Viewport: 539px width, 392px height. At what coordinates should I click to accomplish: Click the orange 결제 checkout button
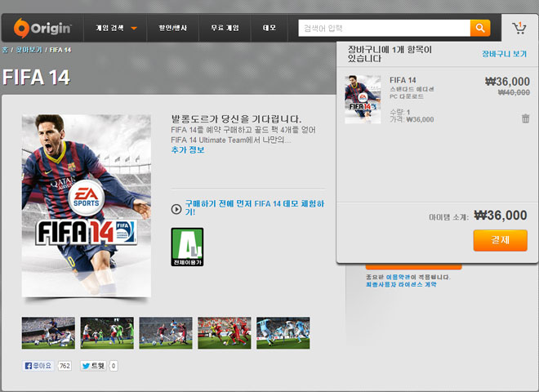coord(500,240)
